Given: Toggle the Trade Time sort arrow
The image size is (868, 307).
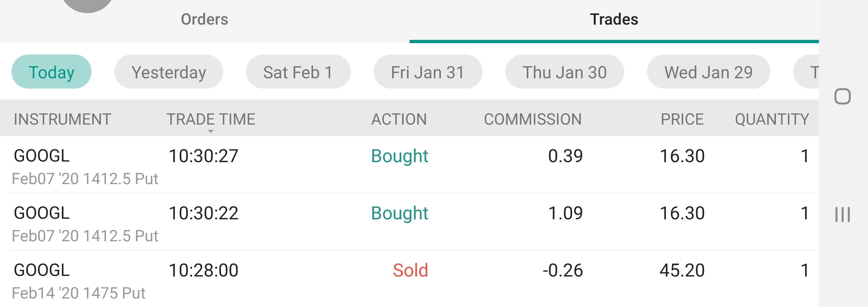Looking at the screenshot, I should [x=211, y=131].
